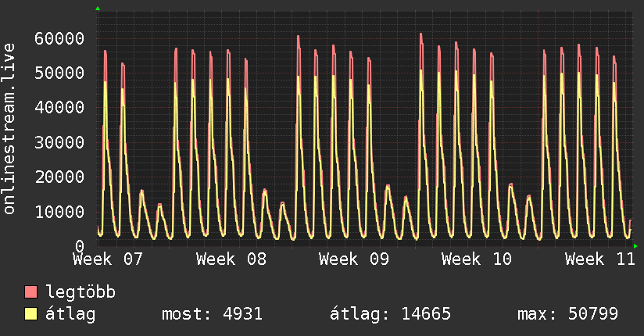Click the 'max: 50799' statistic
644x336 pixels.
[567, 314]
